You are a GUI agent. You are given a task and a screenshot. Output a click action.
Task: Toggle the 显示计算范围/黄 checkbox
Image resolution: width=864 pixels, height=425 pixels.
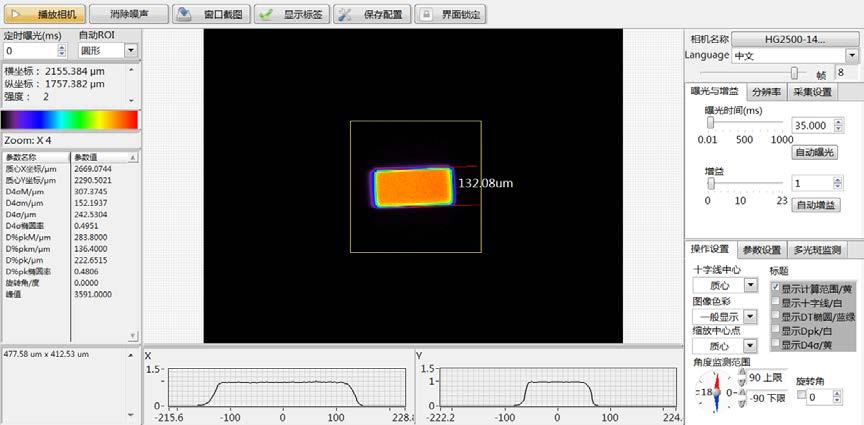click(x=776, y=287)
